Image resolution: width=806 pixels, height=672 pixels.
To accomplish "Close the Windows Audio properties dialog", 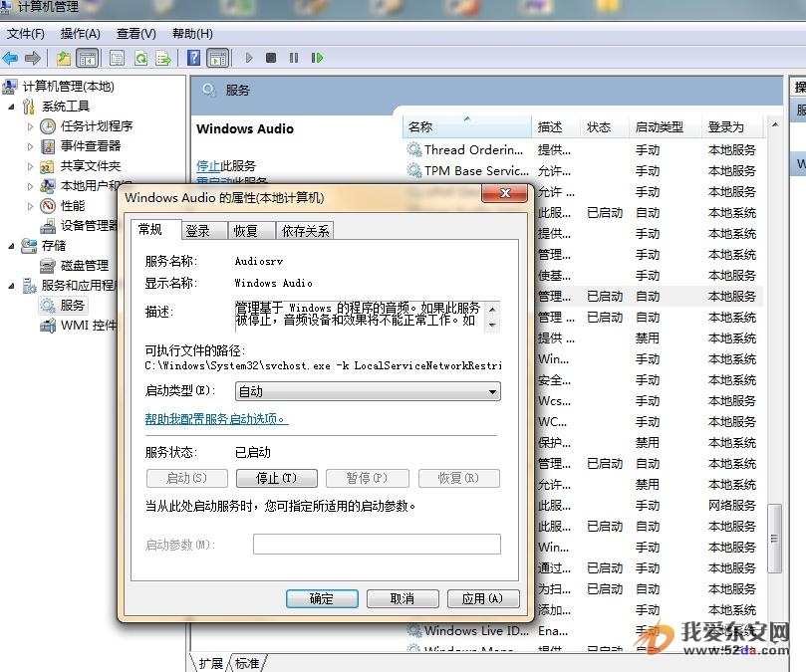I will (505, 193).
